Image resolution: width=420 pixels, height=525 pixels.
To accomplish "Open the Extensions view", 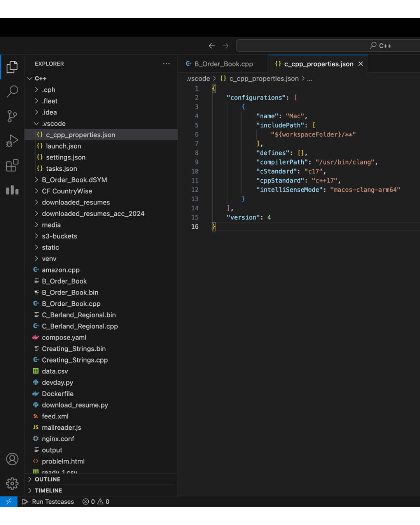I will pos(12,165).
